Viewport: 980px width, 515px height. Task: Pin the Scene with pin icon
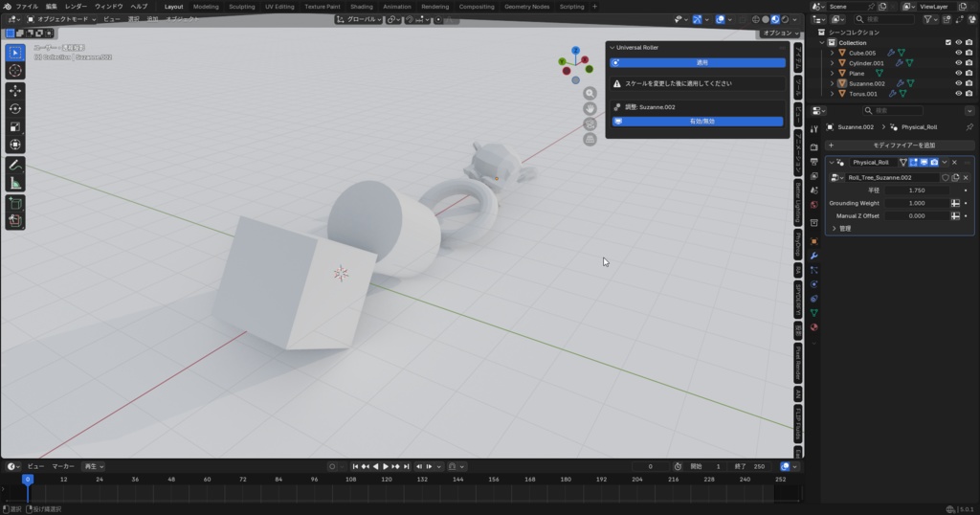coord(872,7)
